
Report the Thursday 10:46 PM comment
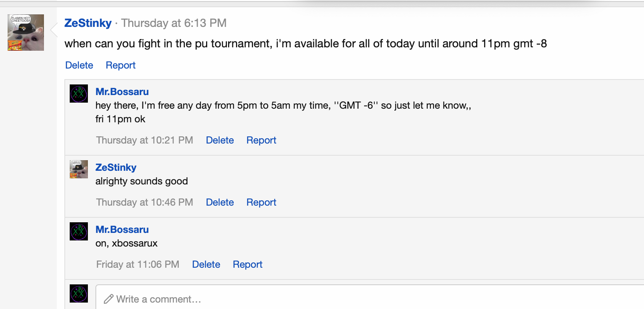coord(261,202)
